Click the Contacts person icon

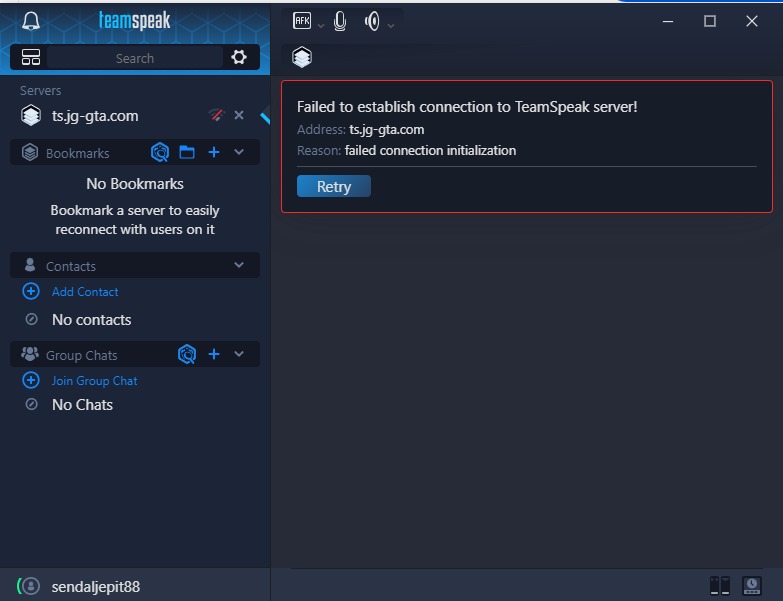(30, 265)
